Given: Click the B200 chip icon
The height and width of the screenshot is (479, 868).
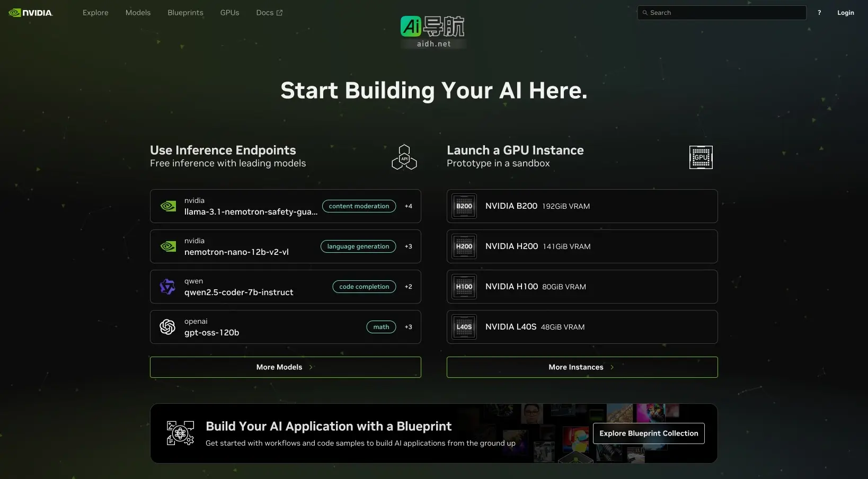Looking at the screenshot, I should coord(463,206).
